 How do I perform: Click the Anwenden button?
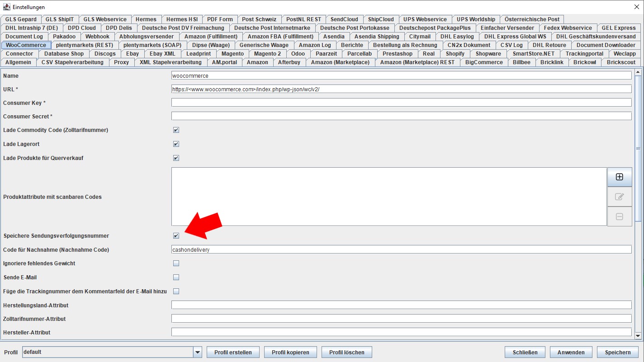pos(571,353)
